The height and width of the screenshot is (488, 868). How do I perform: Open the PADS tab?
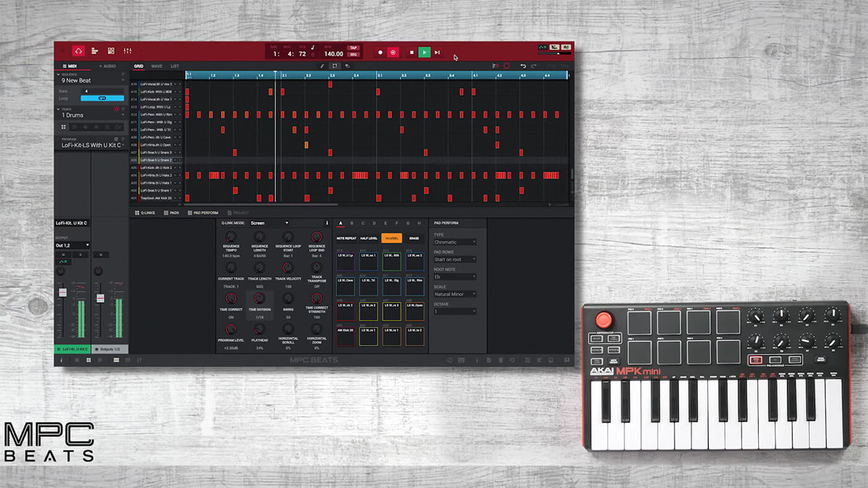point(171,213)
